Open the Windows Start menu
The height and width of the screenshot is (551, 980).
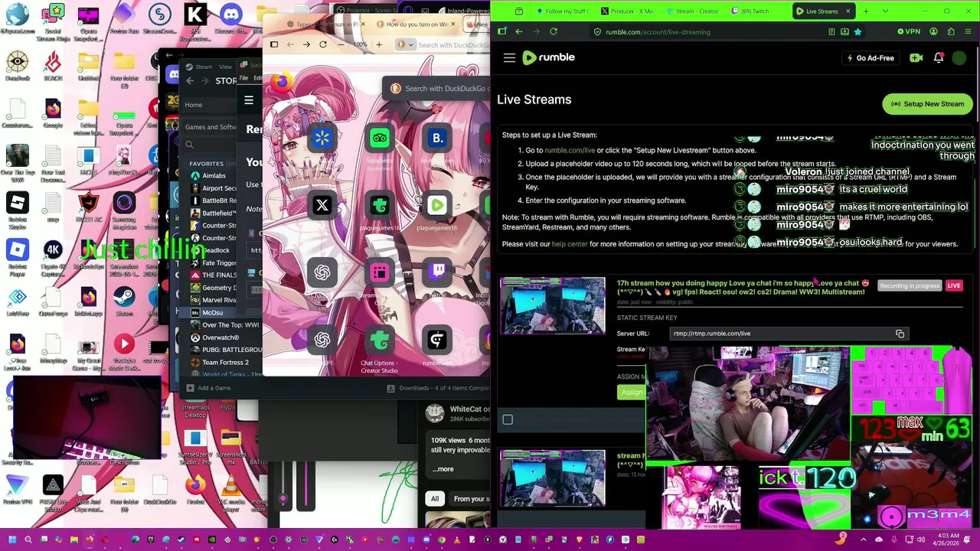click(x=12, y=540)
